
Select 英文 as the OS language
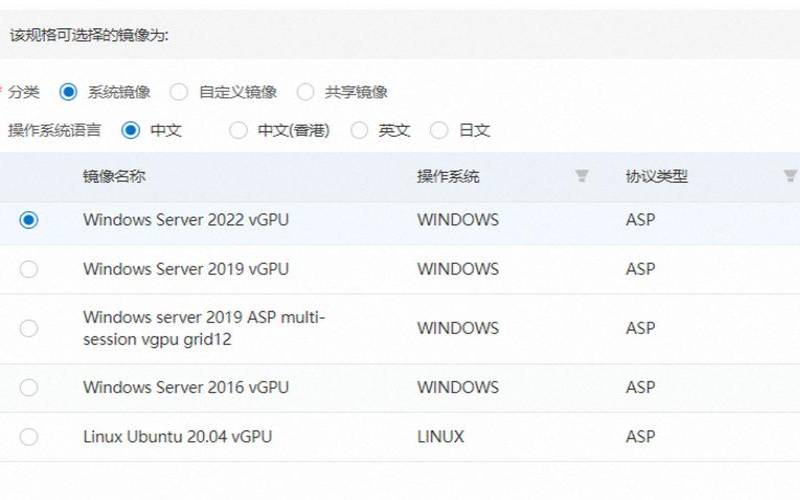[x=359, y=130]
